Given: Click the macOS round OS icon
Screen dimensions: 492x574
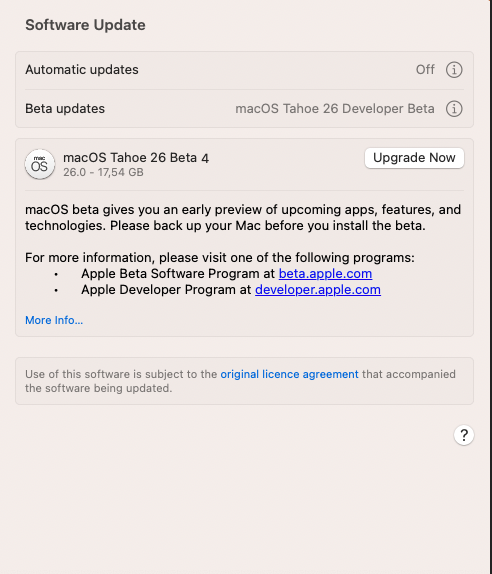Looking at the screenshot, I should (40, 164).
